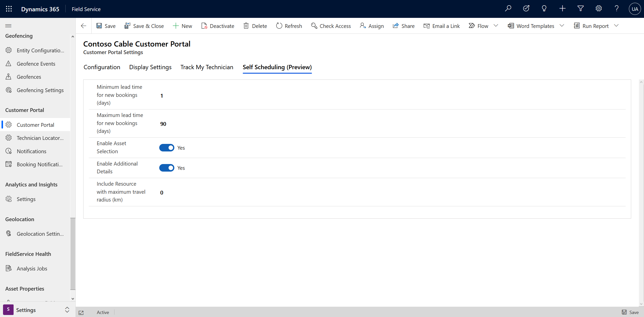Click the Email a Link envelope icon
Viewport: 644px width, 317px height.
click(427, 26)
